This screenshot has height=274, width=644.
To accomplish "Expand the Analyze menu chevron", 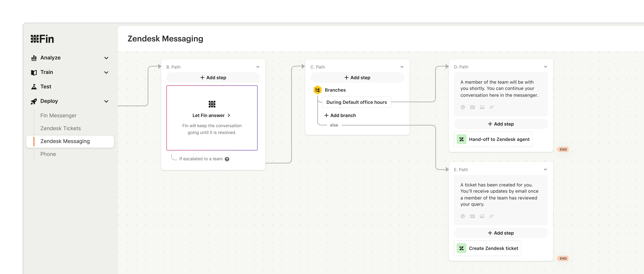I will click(106, 58).
